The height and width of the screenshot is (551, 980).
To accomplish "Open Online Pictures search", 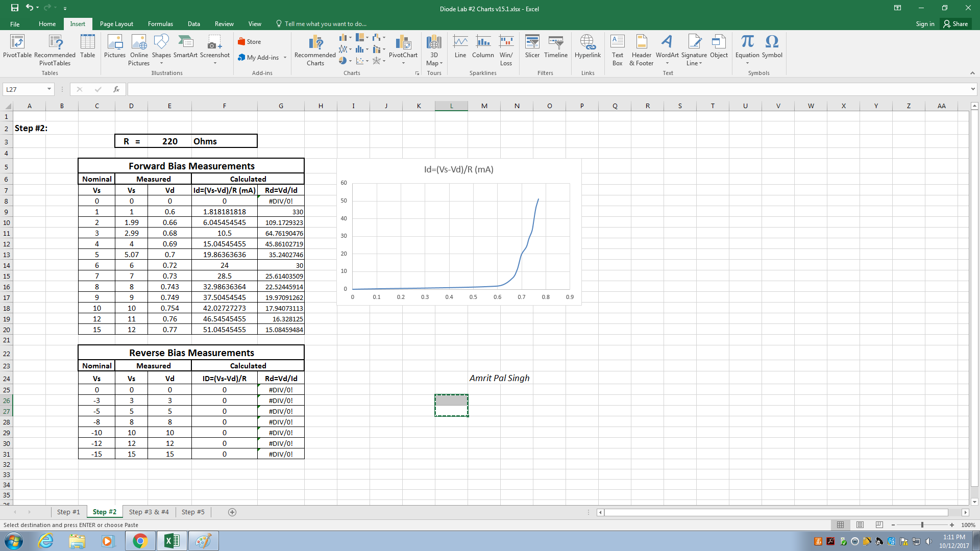I will 139,49.
